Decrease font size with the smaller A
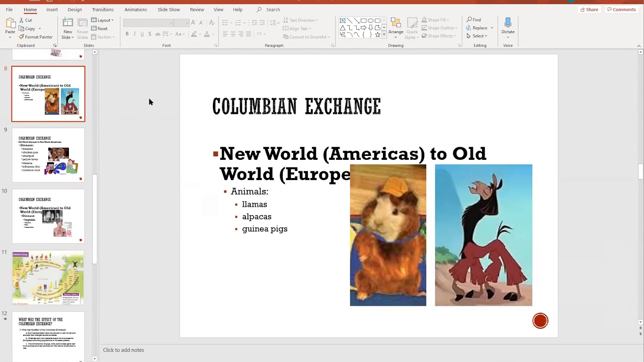Image resolution: width=644 pixels, height=362 pixels. pos(201,23)
